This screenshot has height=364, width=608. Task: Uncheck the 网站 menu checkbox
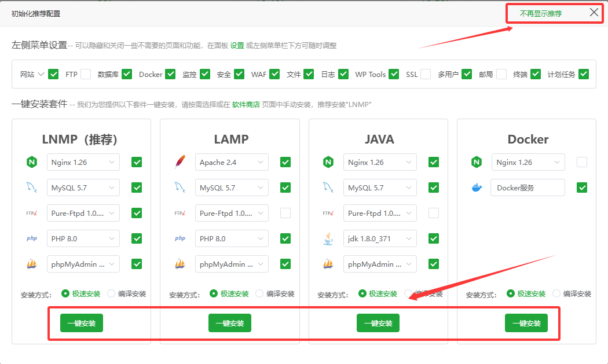(53, 74)
